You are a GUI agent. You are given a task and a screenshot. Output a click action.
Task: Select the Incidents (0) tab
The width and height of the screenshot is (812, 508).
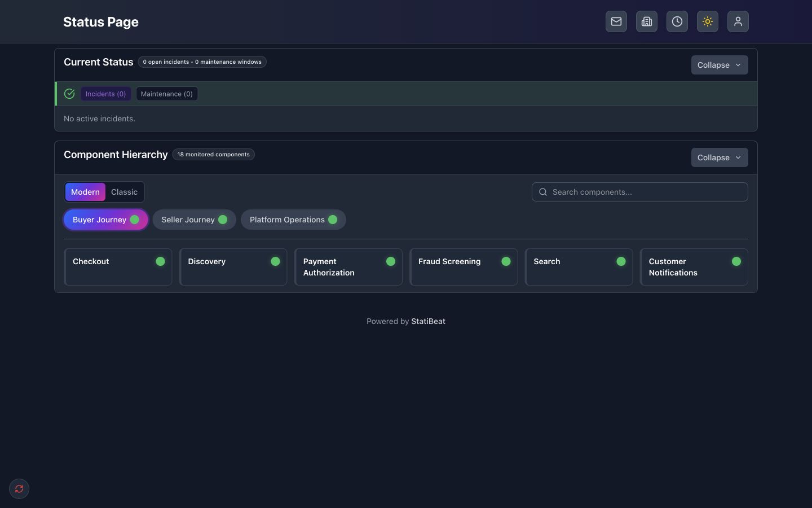[105, 94]
